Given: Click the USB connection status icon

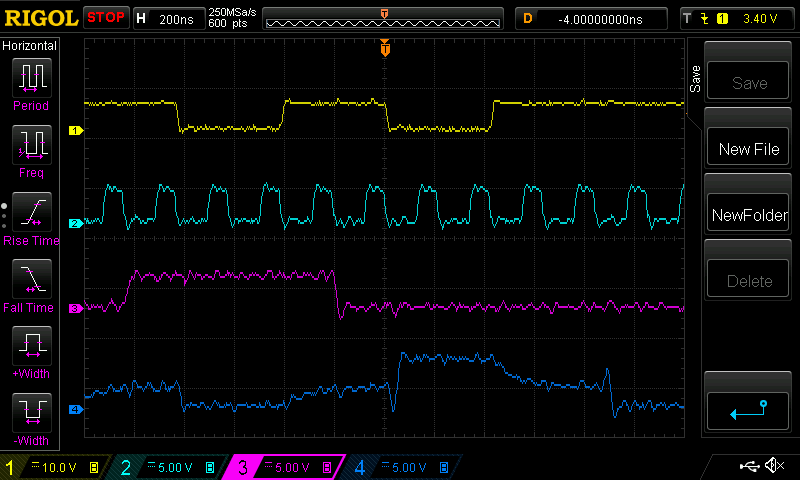Looking at the screenshot, I should pyautogui.click(x=749, y=466).
